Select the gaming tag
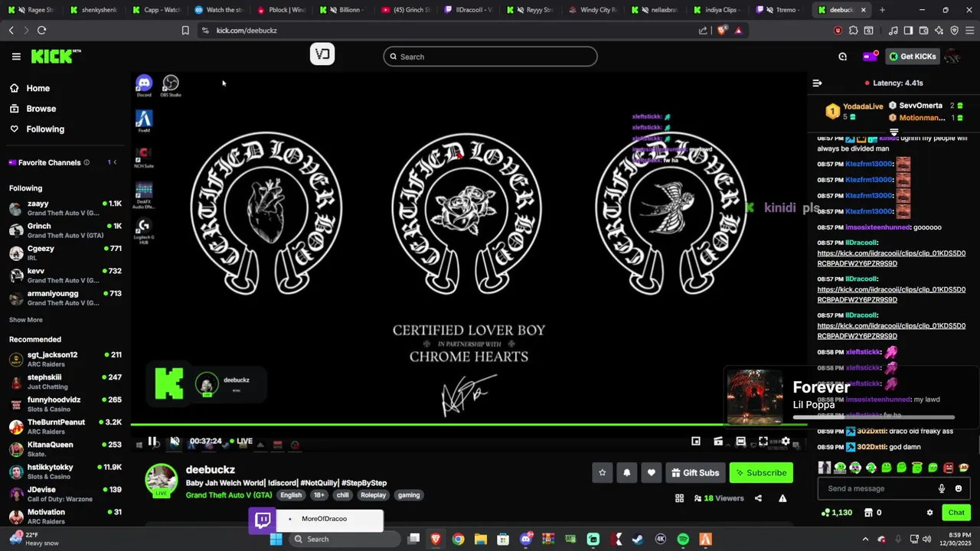Screen dimensions: 980x551 [x=409, y=495]
